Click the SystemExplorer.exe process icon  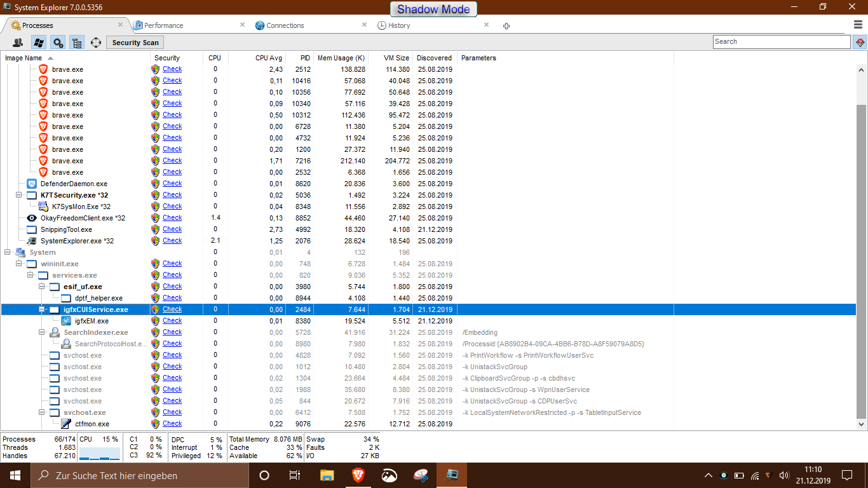click(32, 241)
